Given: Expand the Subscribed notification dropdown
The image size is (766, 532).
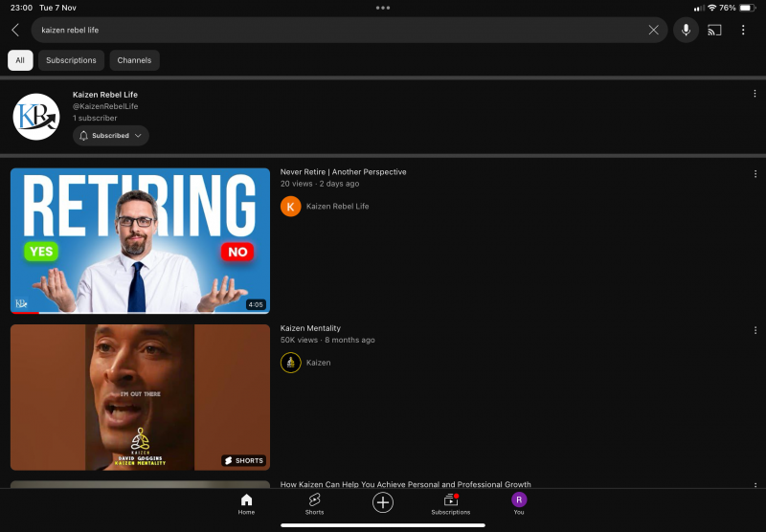Looking at the screenshot, I should point(111,136).
